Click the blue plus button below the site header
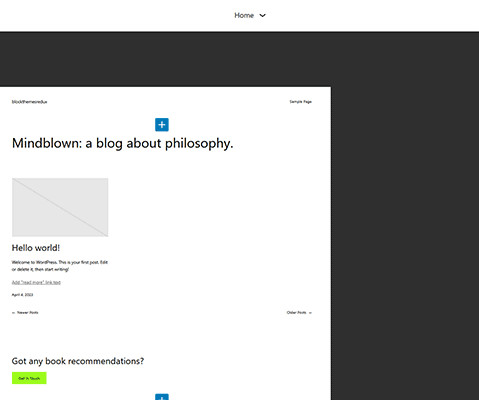Image resolution: width=479 pixels, height=400 pixels. click(x=162, y=125)
